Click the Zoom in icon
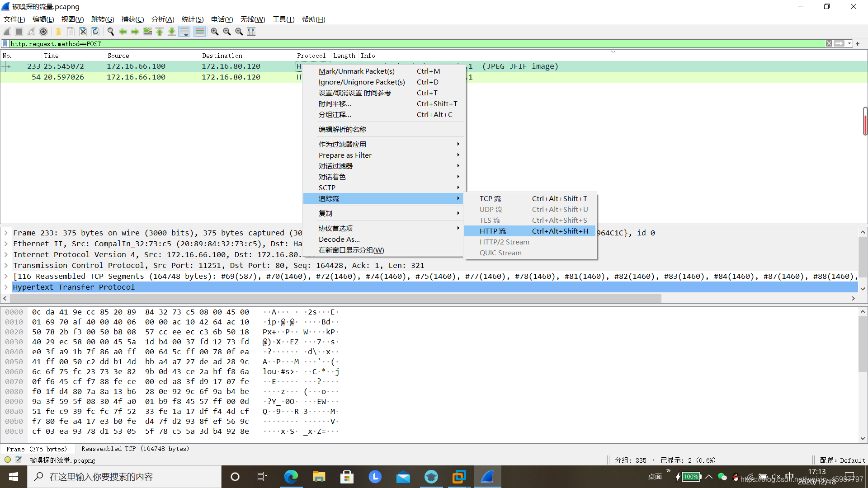 pos(215,32)
